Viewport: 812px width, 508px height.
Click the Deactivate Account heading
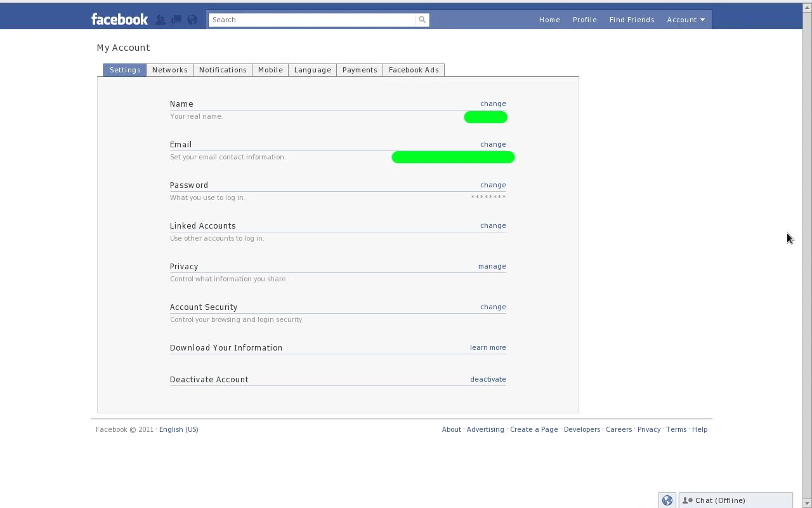coord(209,379)
